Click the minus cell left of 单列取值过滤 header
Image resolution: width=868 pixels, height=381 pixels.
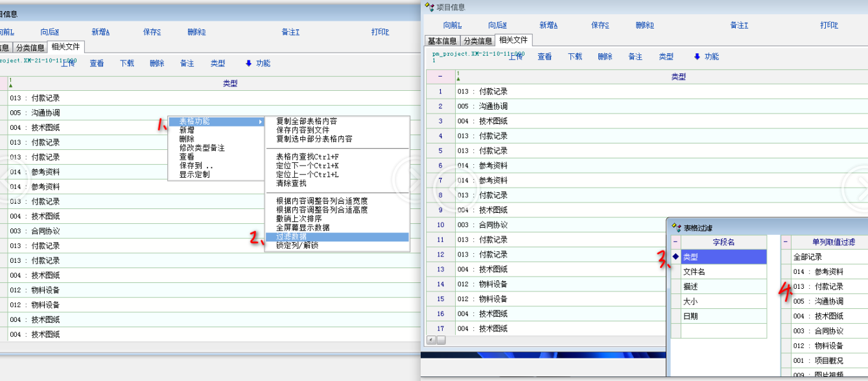point(786,242)
